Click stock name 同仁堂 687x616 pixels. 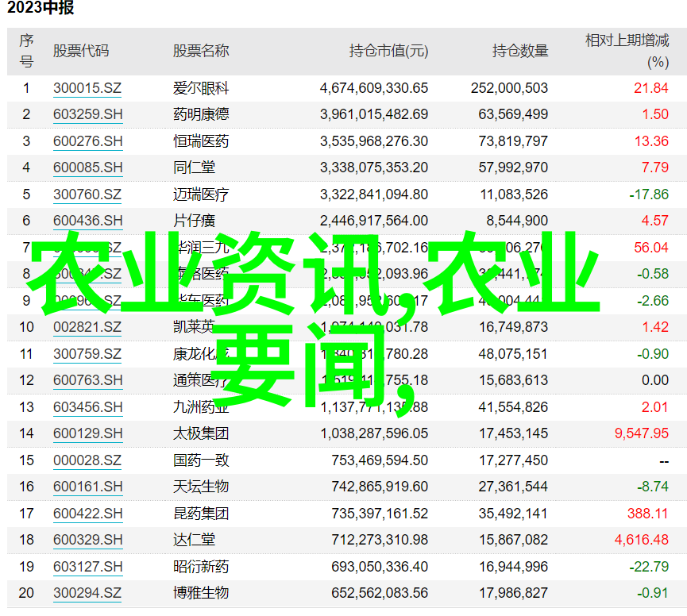coord(194,167)
